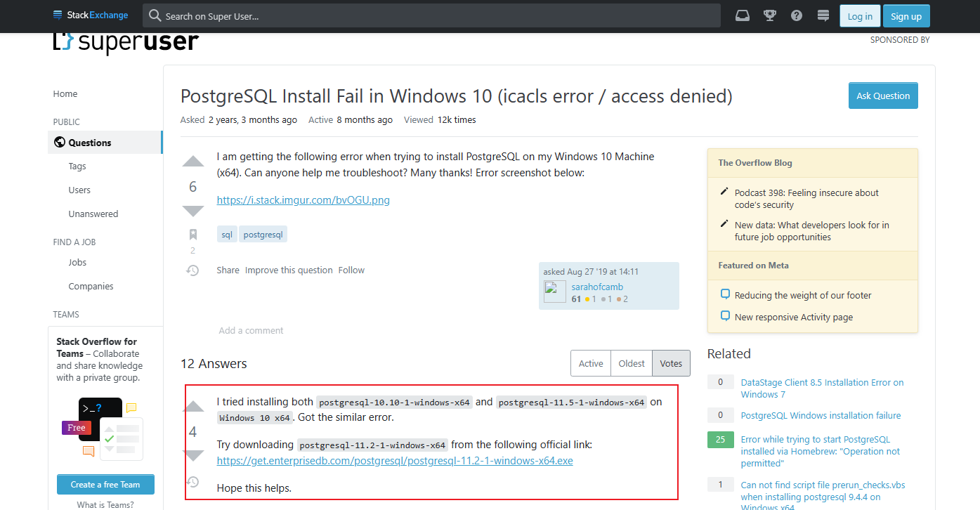View question revision history via clock icon
The image size is (980, 510).
click(192, 270)
